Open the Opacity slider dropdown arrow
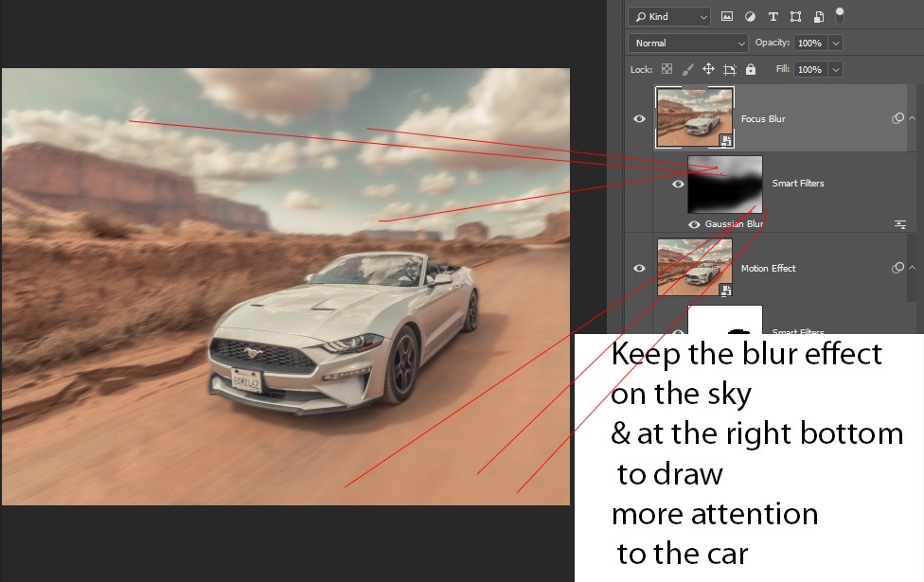Image resolution: width=924 pixels, height=582 pixels. click(835, 44)
